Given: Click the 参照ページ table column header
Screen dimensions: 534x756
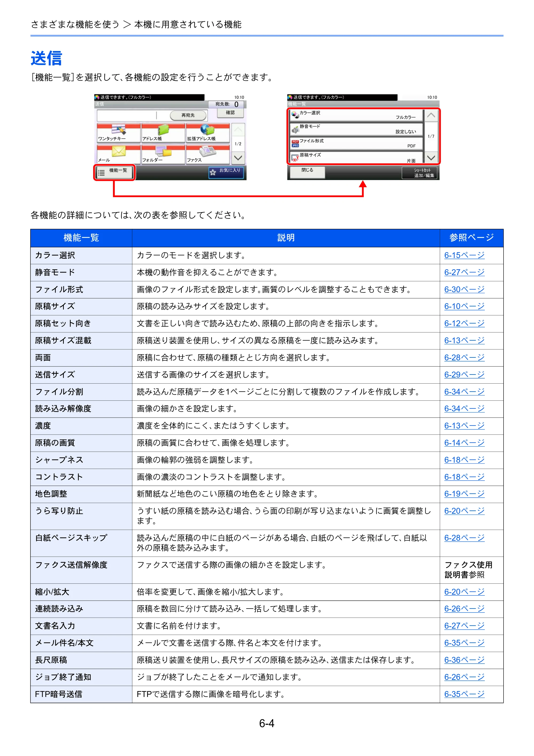Looking at the screenshot, I should tap(472, 238).
